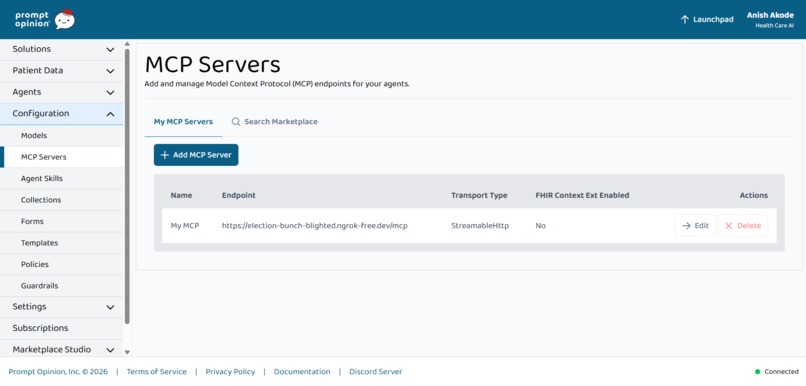Click the MCP Servers page heading
This screenshot has height=386, width=806.
click(213, 65)
